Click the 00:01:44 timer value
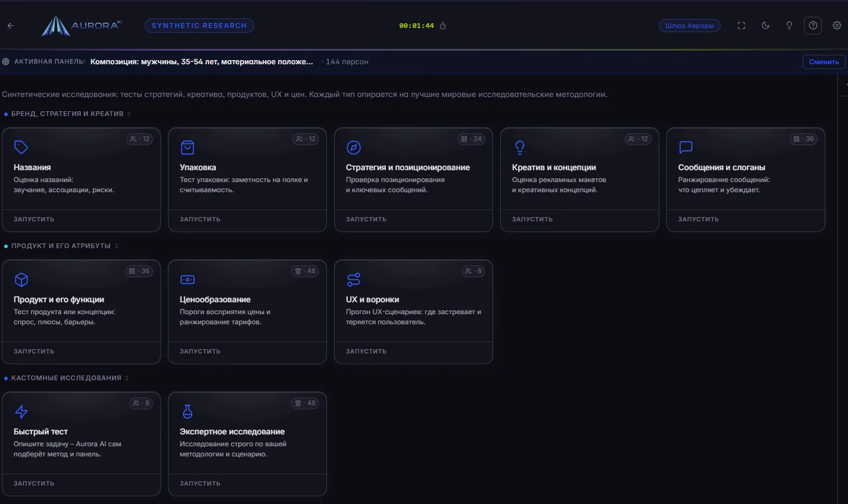848x504 pixels. [x=416, y=26]
